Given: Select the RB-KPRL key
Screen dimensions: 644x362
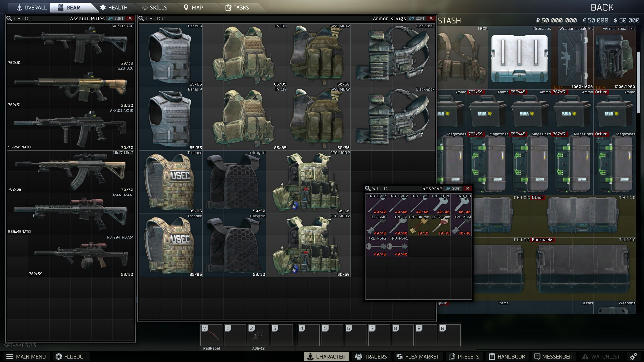Looking at the screenshot, I should (439, 204).
